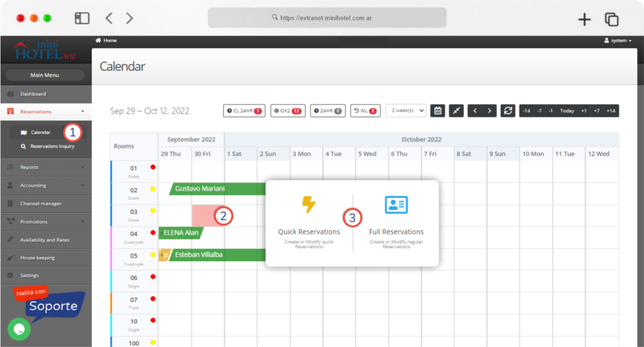
Task: Click the red status dot of room 06
Action: pos(153,276)
